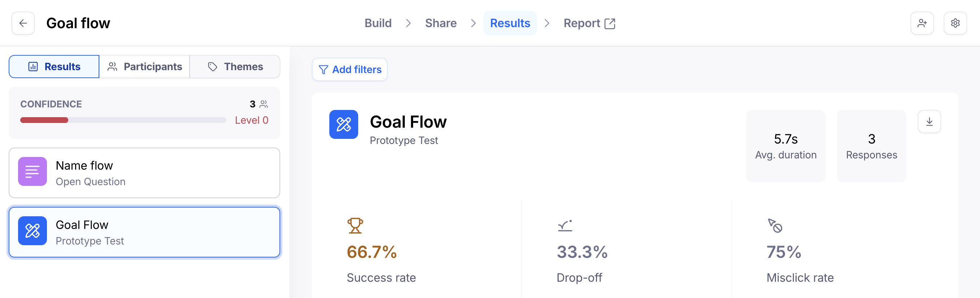Image resolution: width=980 pixels, height=298 pixels.
Task: Open the settings gear icon
Action: [955, 23]
